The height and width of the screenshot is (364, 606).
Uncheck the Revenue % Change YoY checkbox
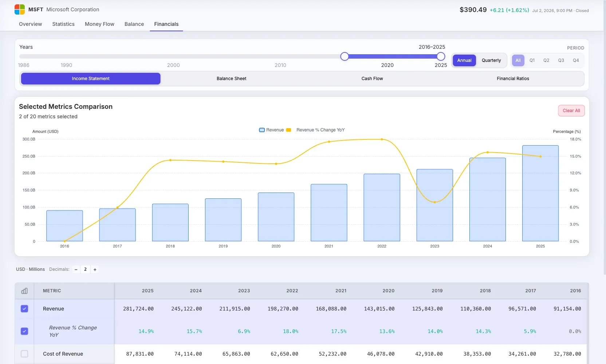pyautogui.click(x=24, y=331)
